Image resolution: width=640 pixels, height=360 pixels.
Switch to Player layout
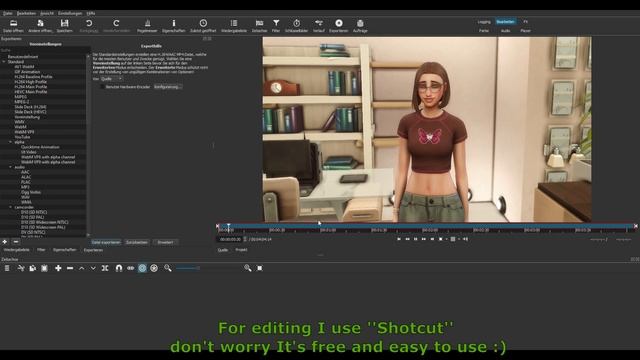coord(525,31)
